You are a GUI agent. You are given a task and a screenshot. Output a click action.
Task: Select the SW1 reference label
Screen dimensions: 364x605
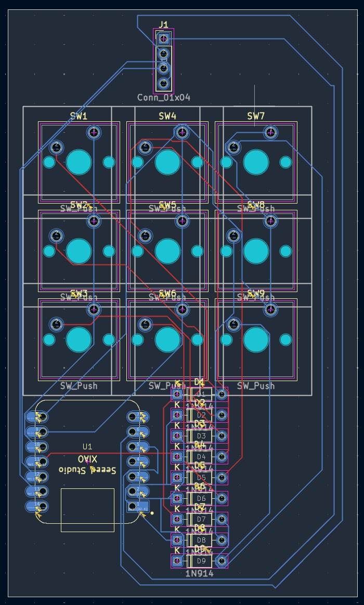click(x=79, y=116)
